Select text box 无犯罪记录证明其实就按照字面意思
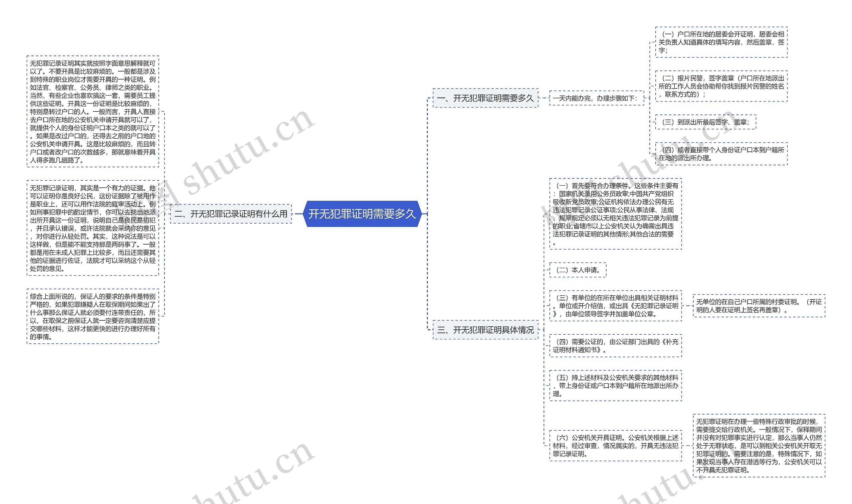 coord(93,111)
